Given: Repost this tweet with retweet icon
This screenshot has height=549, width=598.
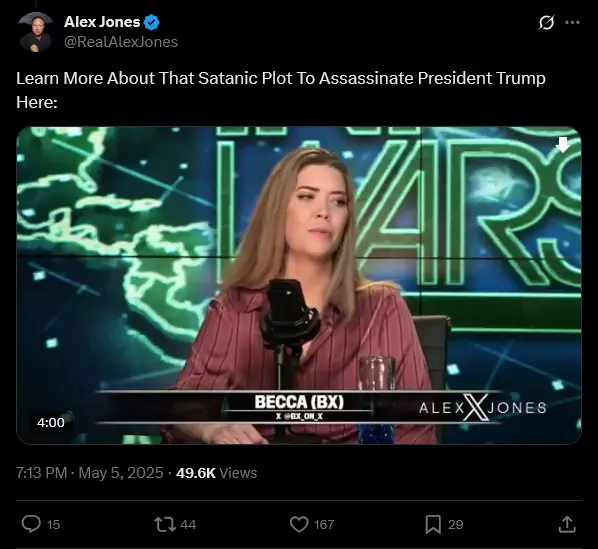Looking at the screenshot, I should [x=165, y=524].
